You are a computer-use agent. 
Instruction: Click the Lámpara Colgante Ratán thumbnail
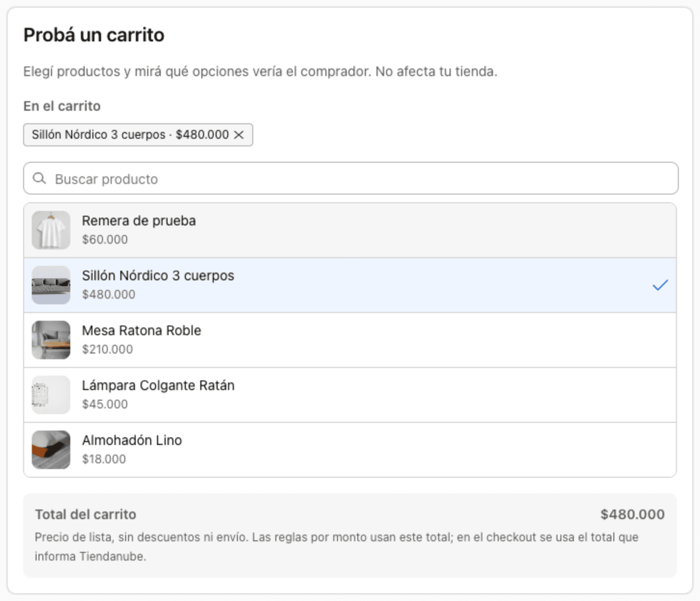click(51, 395)
